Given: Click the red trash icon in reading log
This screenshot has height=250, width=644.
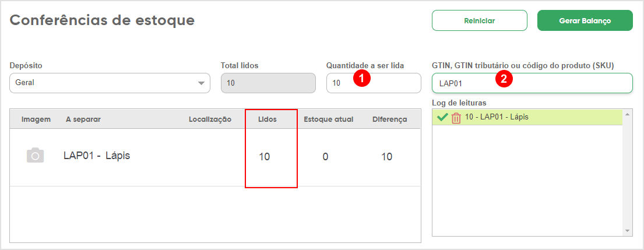Looking at the screenshot, I should tap(456, 118).
